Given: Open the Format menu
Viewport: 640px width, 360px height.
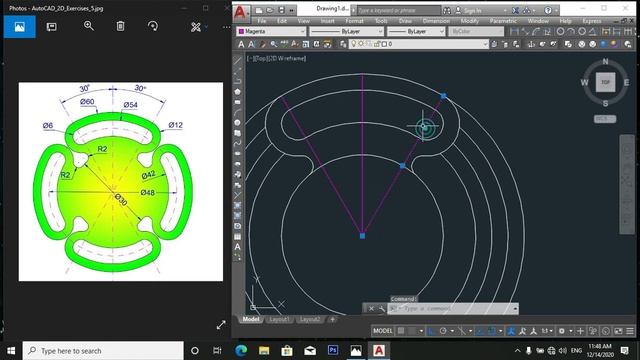Looking at the screenshot, I should [x=354, y=21].
